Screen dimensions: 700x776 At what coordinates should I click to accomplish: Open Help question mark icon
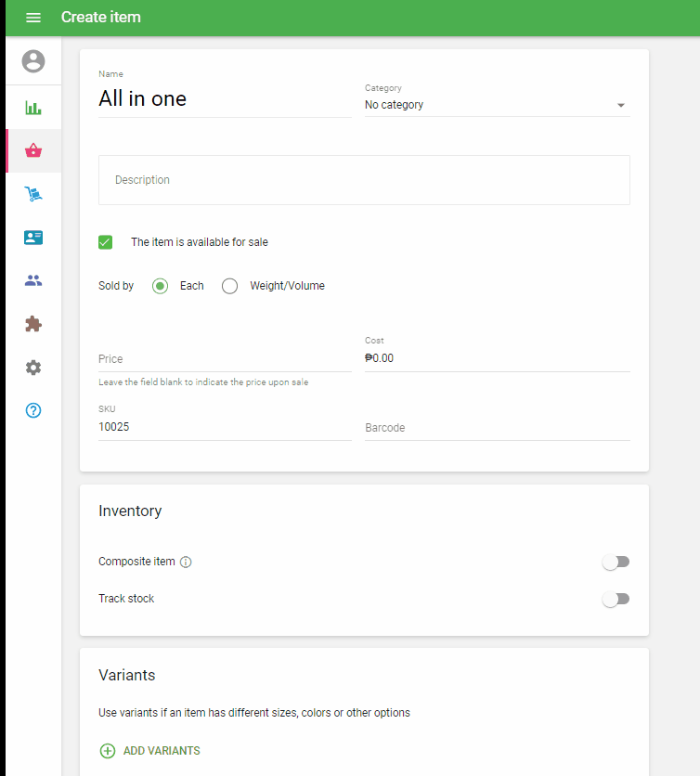tap(33, 410)
